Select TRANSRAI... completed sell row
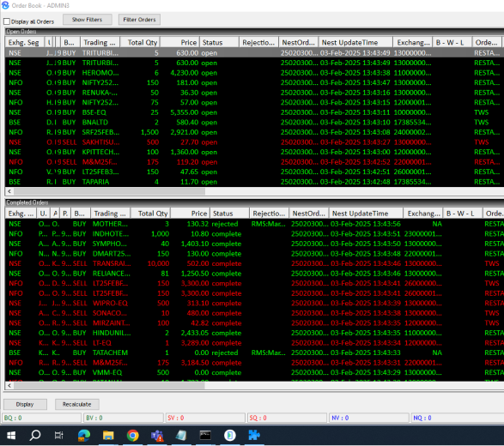 click(254, 263)
